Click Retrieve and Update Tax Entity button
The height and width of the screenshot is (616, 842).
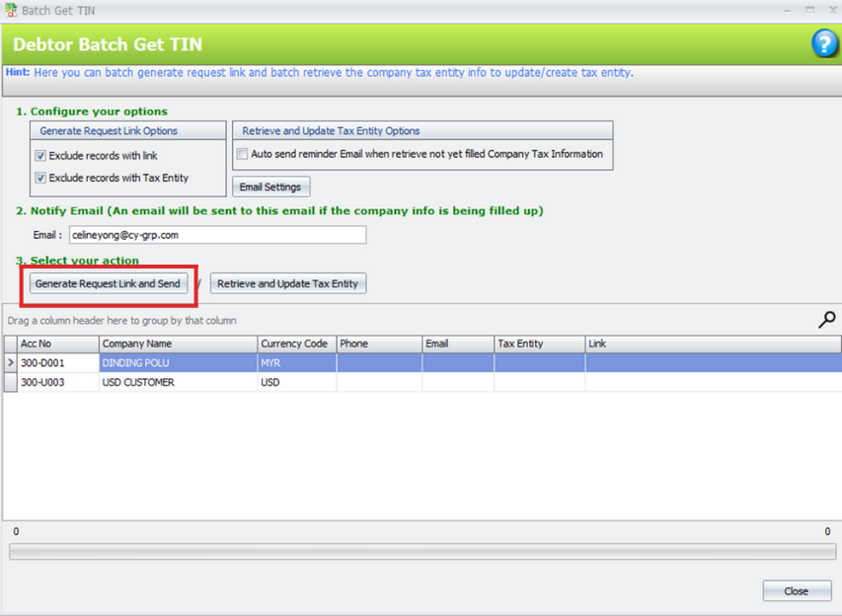click(287, 284)
